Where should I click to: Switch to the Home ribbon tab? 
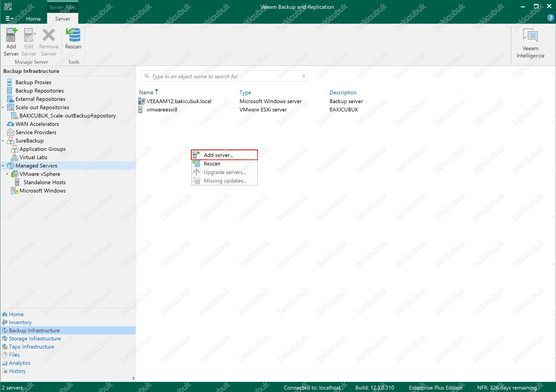coord(33,19)
